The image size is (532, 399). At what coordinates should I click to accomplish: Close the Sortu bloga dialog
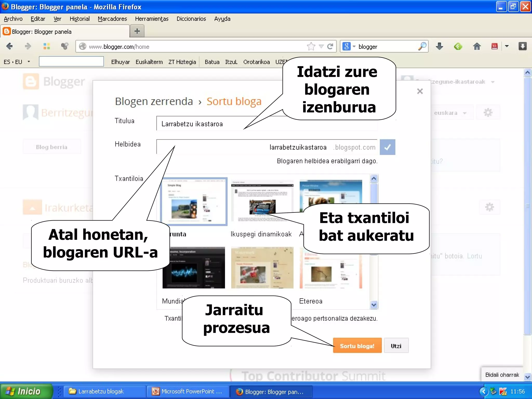point(420,91)
